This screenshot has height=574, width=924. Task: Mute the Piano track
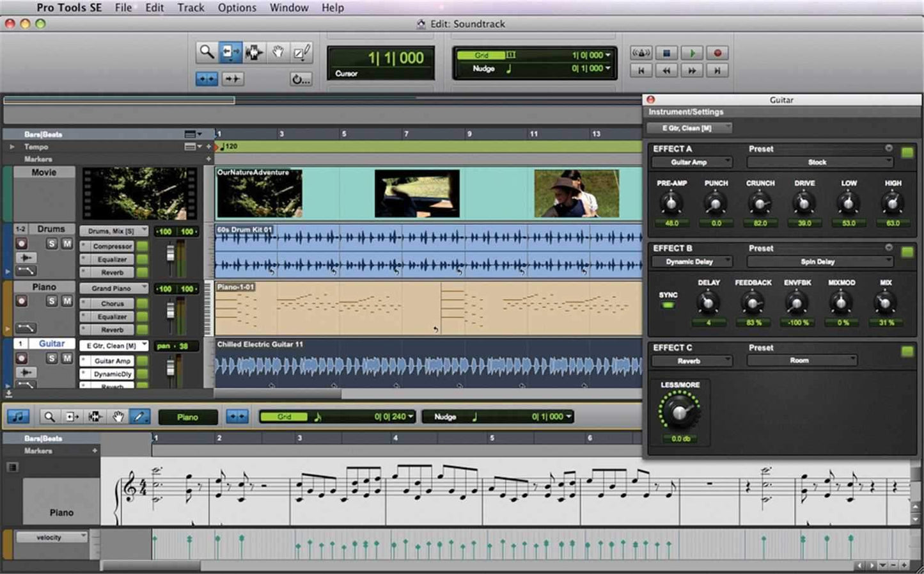(x=66, y=301)
